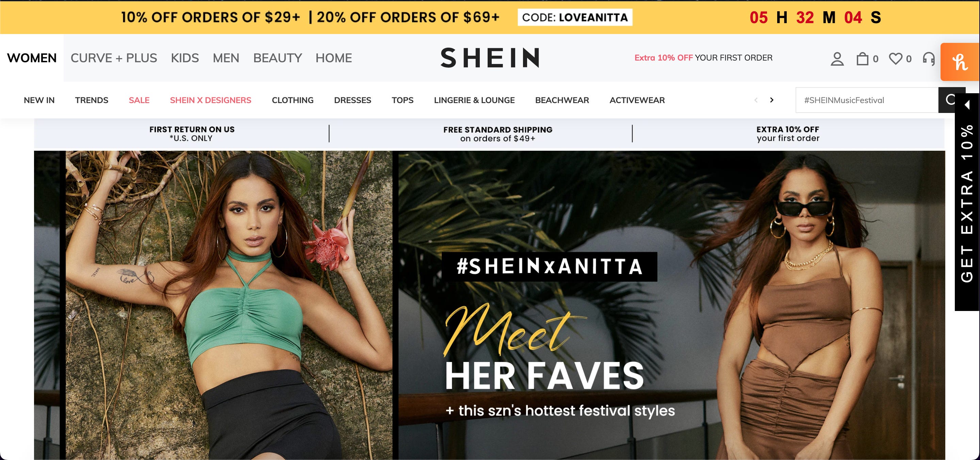The width and height of the screenshot is (980, 460).
Task: Open the user account profile icon
Action: [837, 58]
